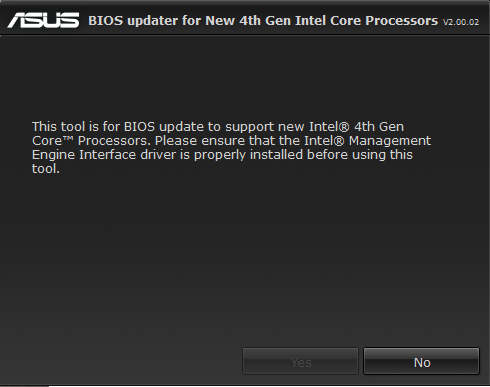Click "Engine Interface driver" in the message
Viewport: 490px width, 387px height.
tap(104, 155)
